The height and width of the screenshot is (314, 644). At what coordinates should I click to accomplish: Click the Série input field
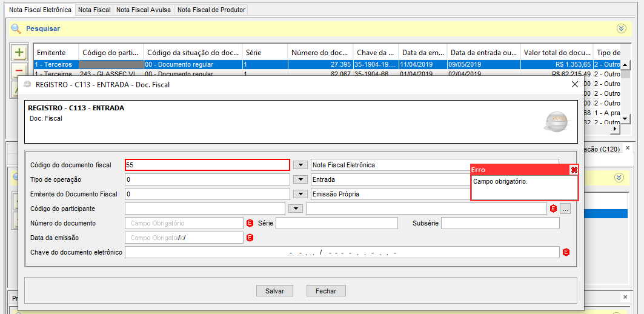tap(336, 223)
